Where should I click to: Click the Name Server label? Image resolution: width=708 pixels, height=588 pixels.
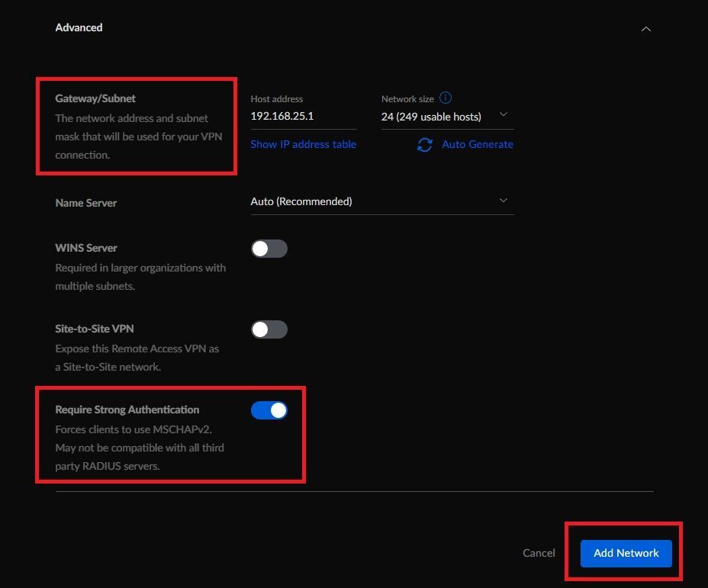[x=85, y=203]
